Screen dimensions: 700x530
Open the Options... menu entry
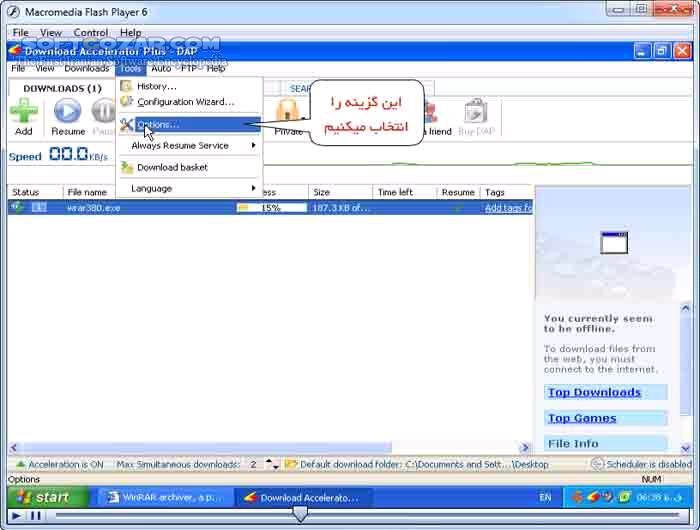coord(190,125)
